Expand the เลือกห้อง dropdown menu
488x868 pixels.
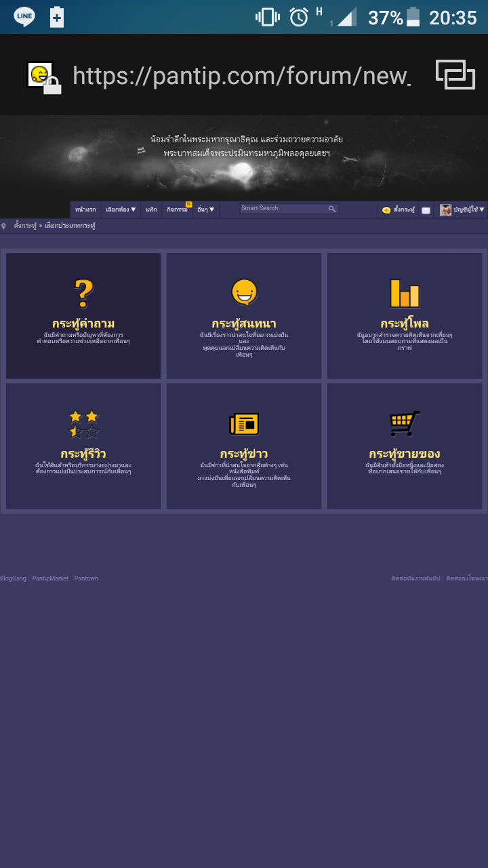pyautogui.click(x=121, y=210)
